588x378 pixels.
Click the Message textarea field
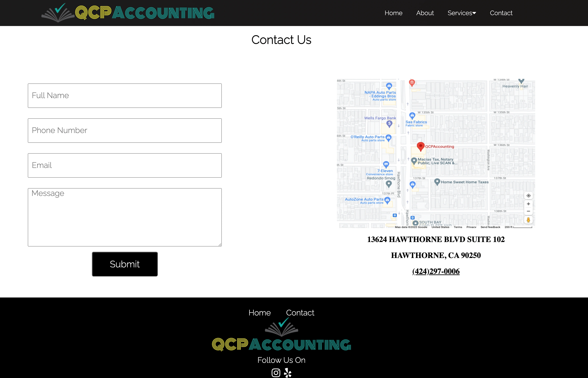[x=125, y=217]
